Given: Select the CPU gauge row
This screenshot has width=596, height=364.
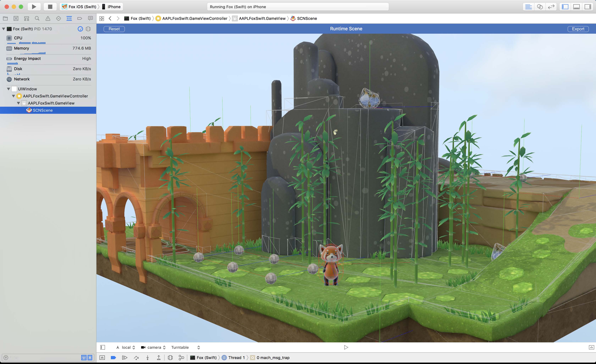Looking at the screenshot, I should [48, 39].
